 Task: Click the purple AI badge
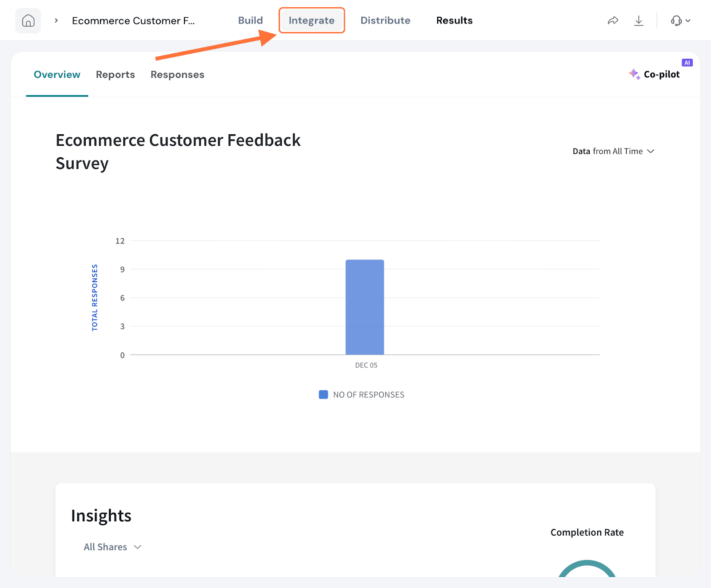(x=687, y=63)
